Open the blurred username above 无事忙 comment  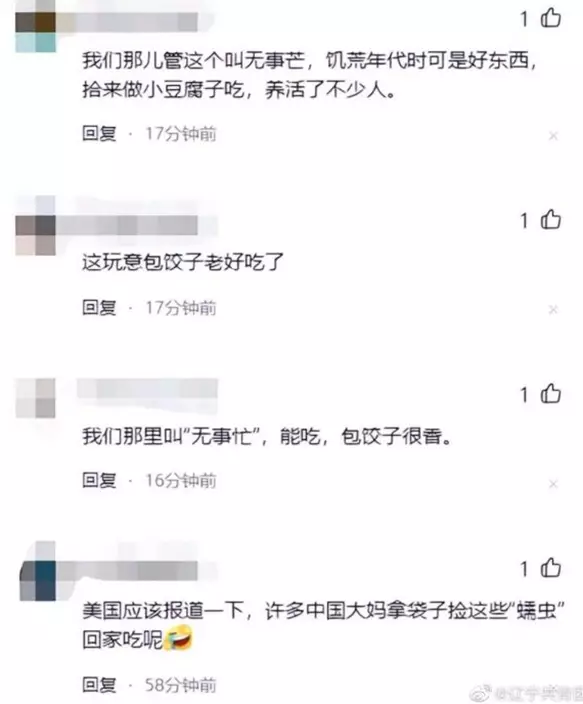[x=147, y=389]
